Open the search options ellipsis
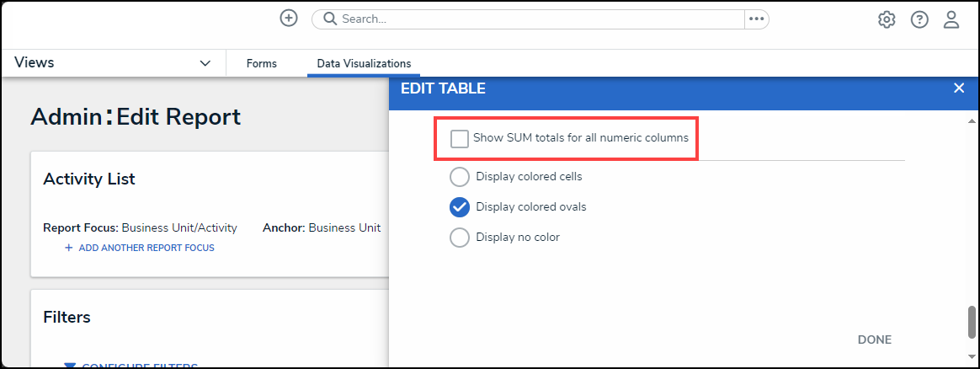Screen dimensions: 980x369 (x=756, y=19)
